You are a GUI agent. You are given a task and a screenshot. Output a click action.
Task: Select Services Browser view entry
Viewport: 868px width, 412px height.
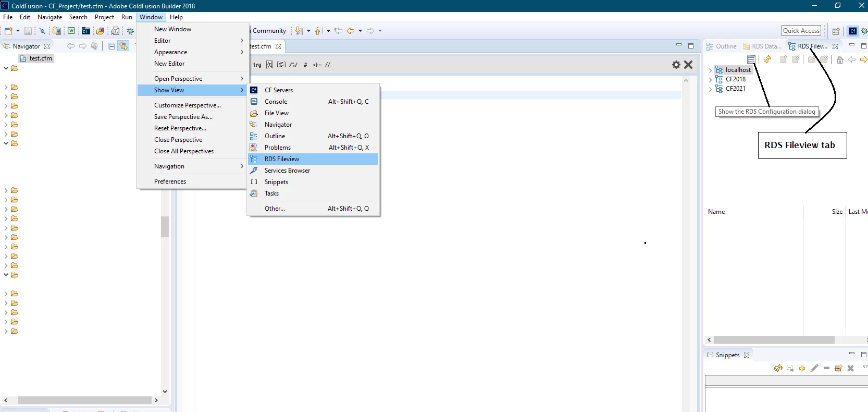click(313, 171)
